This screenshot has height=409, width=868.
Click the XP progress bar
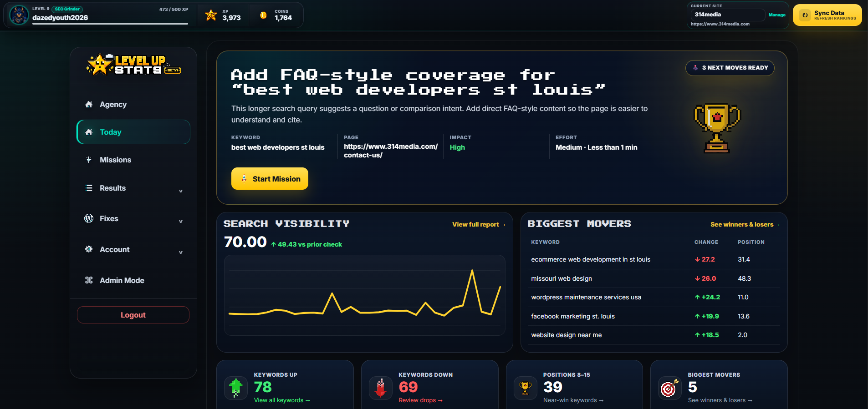tap(110, 24)
